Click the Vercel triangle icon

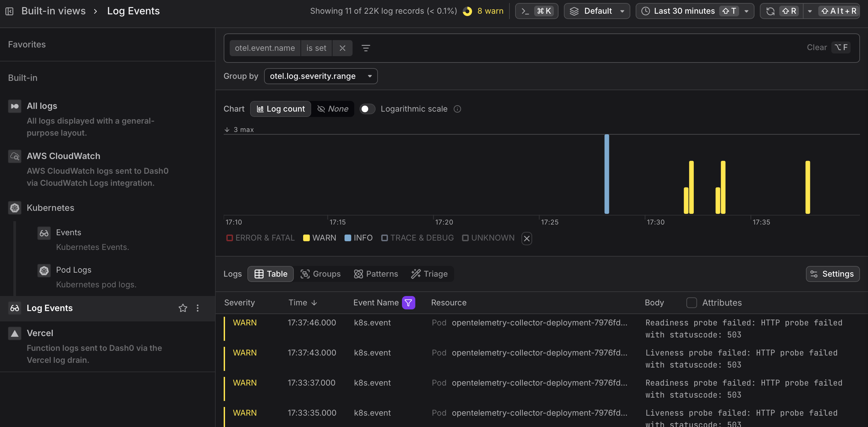pyautogui.click(x=14, y=333)
